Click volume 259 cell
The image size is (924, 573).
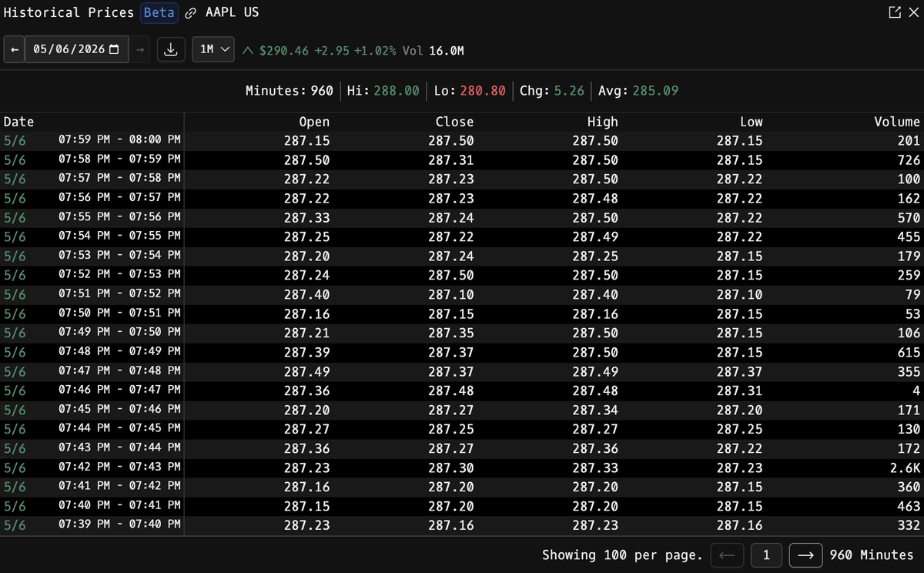tap(909, 276)
